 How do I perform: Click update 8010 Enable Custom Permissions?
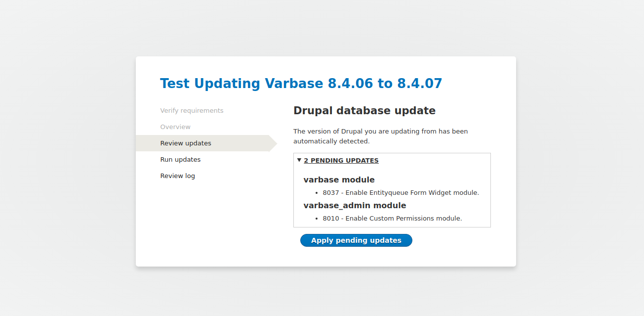tap(392, 218)
